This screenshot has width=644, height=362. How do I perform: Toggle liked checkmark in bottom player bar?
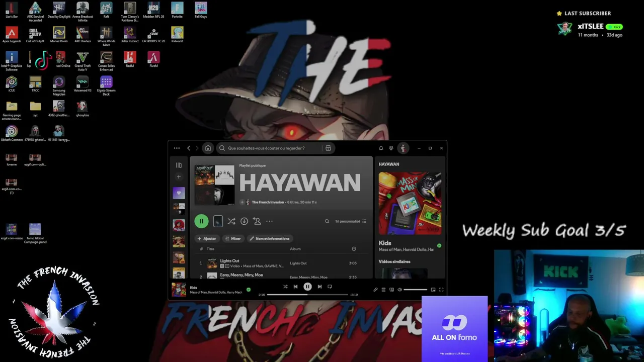(249, 290)
